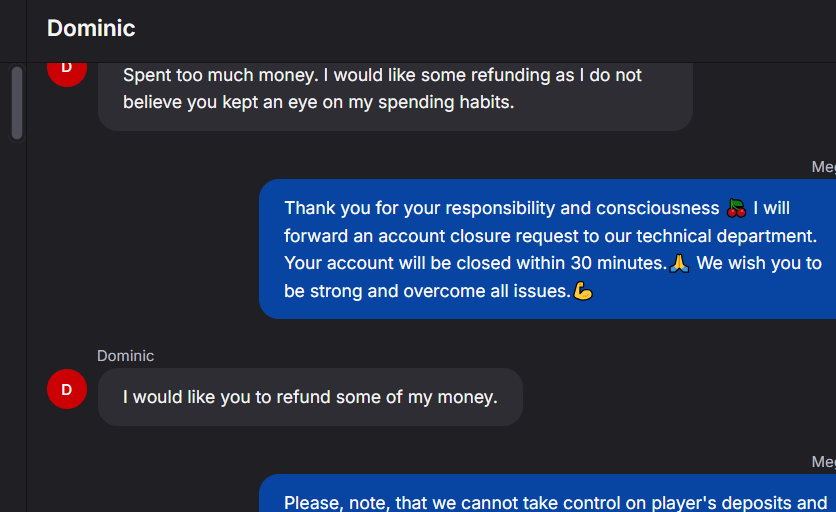
Task: Open Dominic's red avatar beside refund request
Action: (x=67, y=389)
